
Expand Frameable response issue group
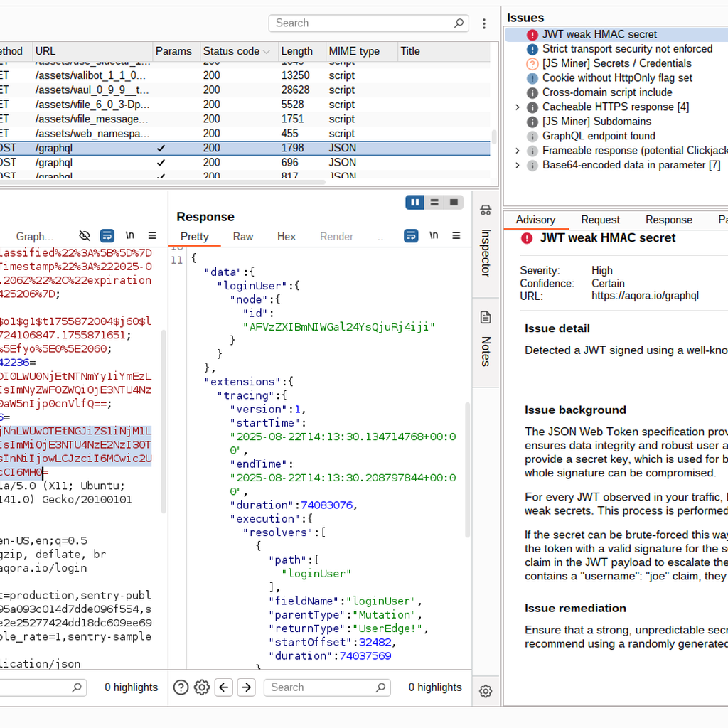point(518,151)
